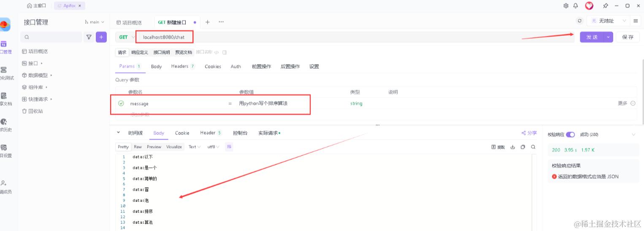Open the 项目设置 sidebar icon
The height and width of the screenshot is (231, 644).
tap(4, 148)
